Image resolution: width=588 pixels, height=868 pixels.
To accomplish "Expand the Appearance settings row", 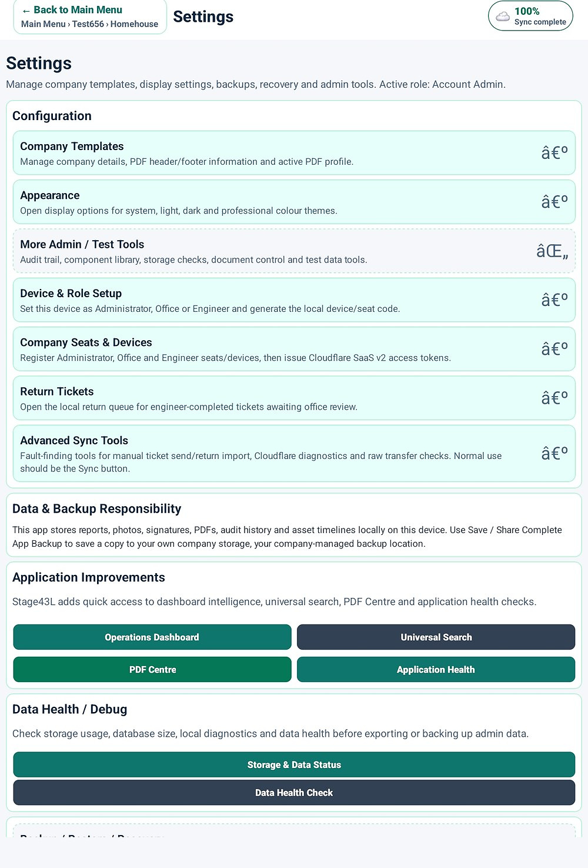I will pyautogui.click(x=294, y=202).
